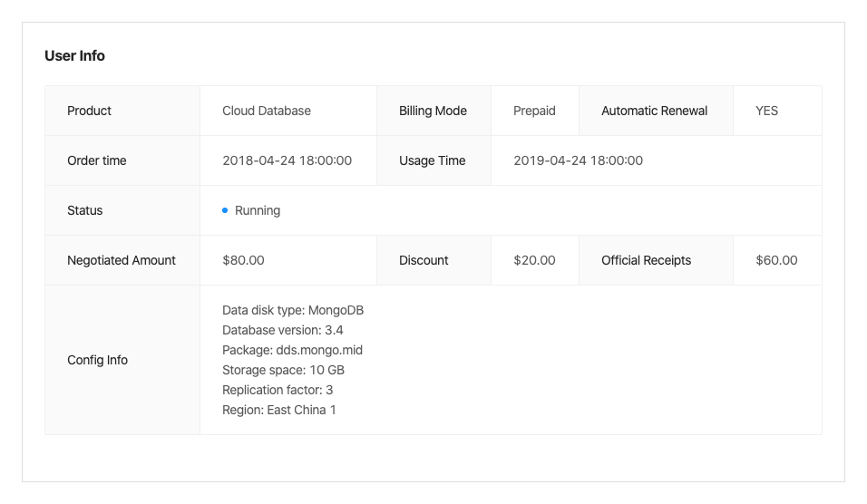The width and height of the screenshot is (867, 504).
Task: Click the Data disk type MongoDB line
Action: click(293, 310)
